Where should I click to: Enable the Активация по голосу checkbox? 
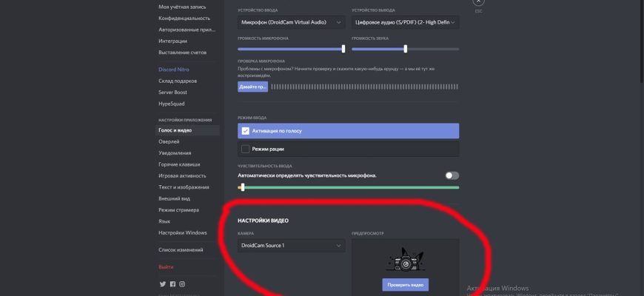[x=246, y=131]
